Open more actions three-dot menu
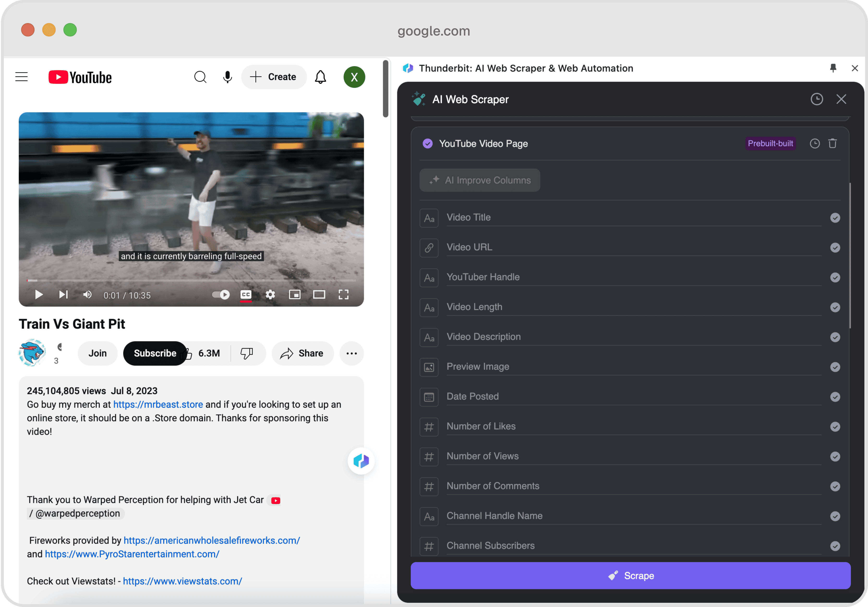 352,353
